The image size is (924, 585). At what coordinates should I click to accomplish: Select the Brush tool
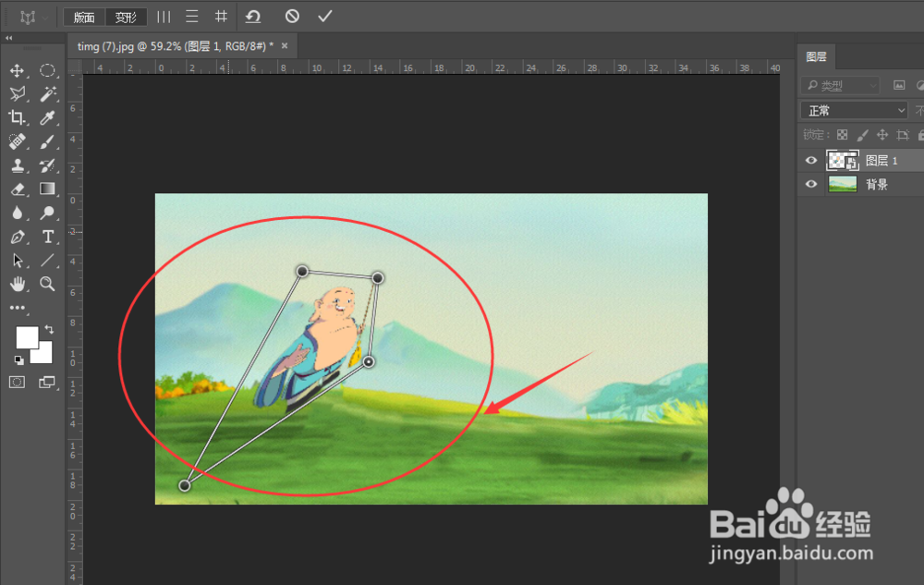point(47,141)
